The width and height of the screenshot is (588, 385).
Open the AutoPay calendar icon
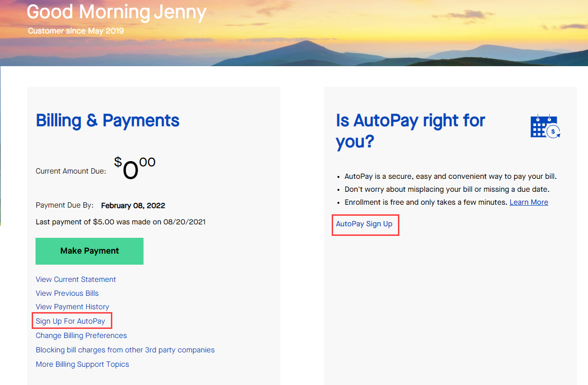tap(545, 126)
